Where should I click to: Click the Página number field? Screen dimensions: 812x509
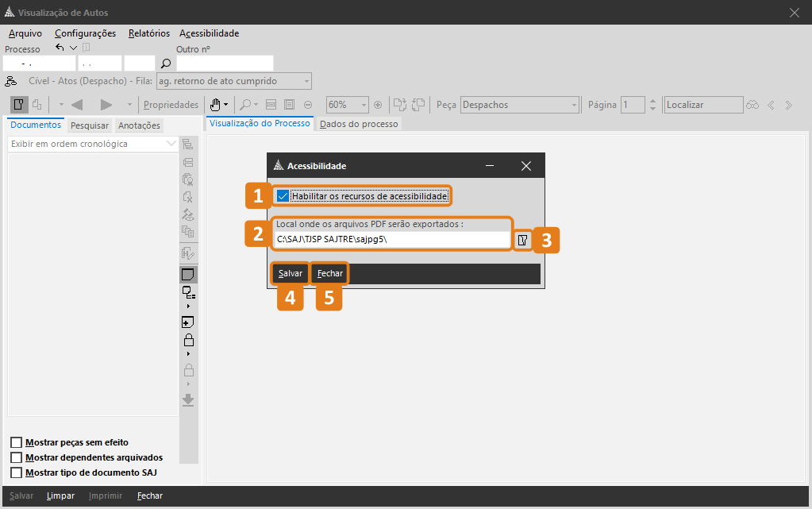[633, 105]
